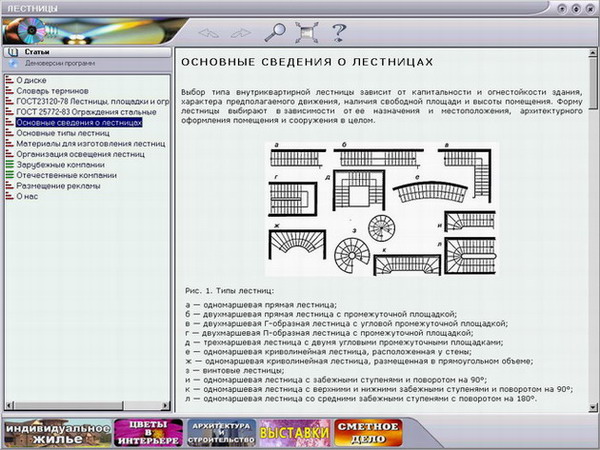Screen dimensions: 600x450
Task: Click the staircase types diagram image
Action: [382, 209]
